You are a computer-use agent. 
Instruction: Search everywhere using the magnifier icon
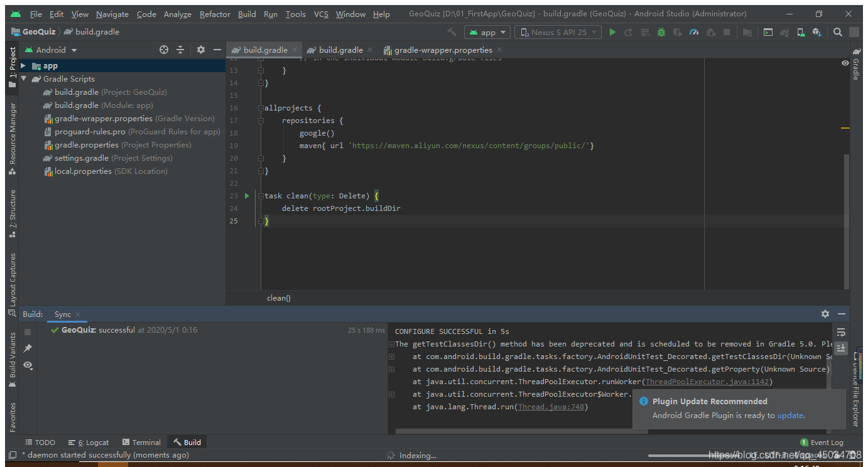click(x=838, y=31)
